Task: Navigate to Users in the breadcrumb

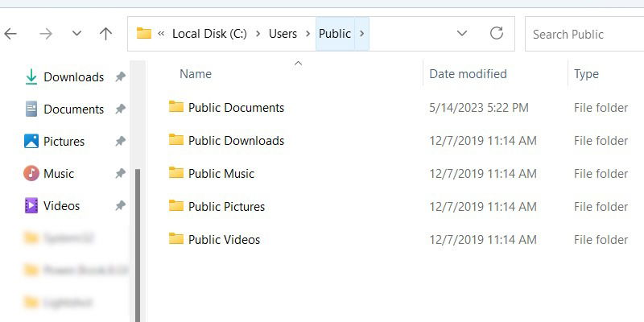Action: click(x=283, y=34)
